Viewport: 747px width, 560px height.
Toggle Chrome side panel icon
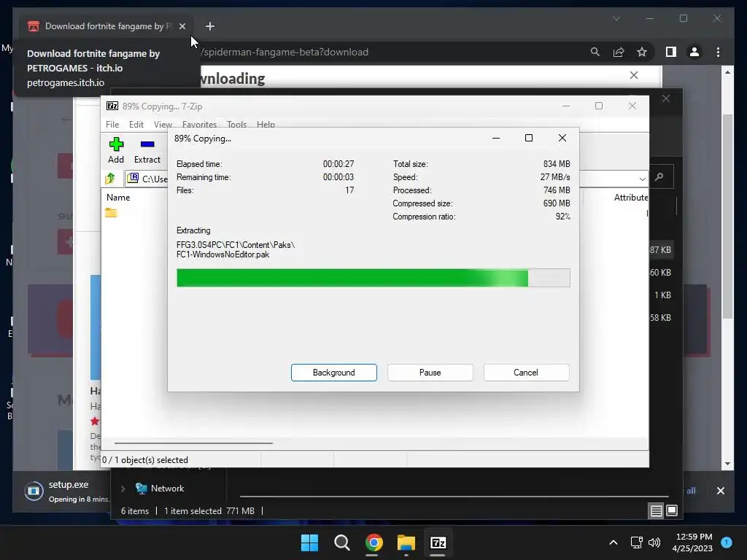(x=671, y=52)
